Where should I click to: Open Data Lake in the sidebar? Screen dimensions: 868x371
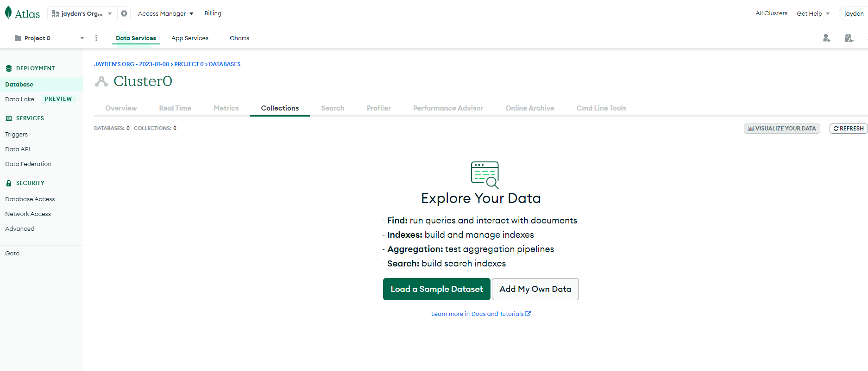[x=19, y=99]
